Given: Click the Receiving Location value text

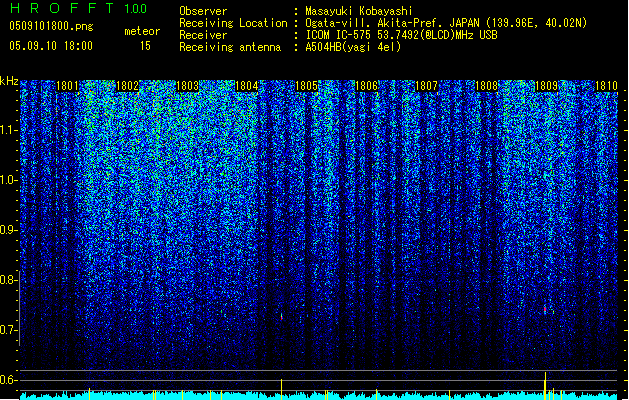Looking at the screenshot, I should pos(446,23).
